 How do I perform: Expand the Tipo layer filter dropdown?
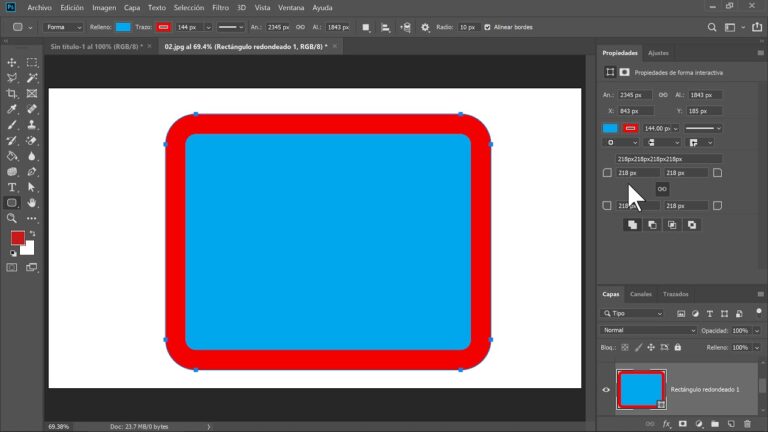tap(632, 313)
